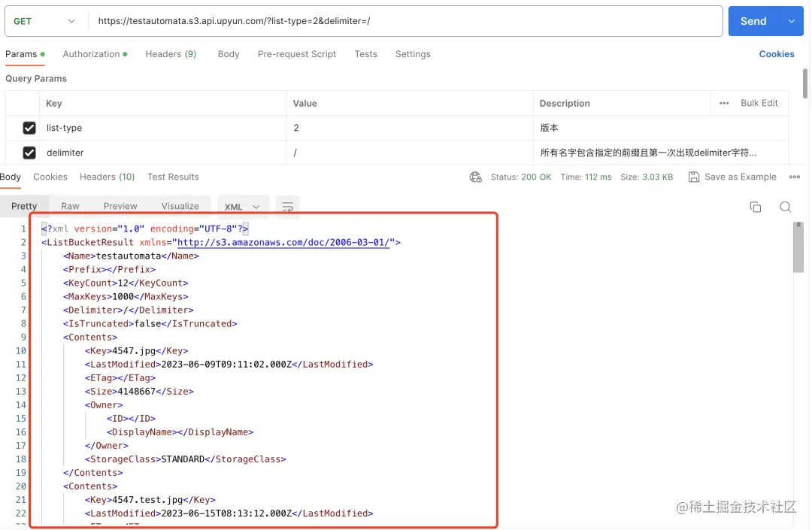The width and height of the screenshot is (812, 530).
Task: Select the Visualize view
Action: click(x=180, y=206)
